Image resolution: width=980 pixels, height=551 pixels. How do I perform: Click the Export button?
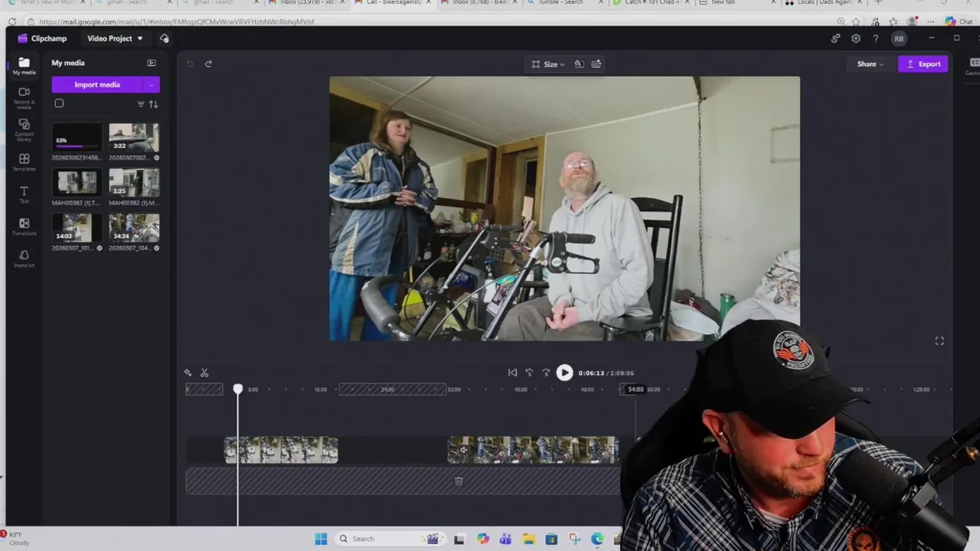coord(923,64)
